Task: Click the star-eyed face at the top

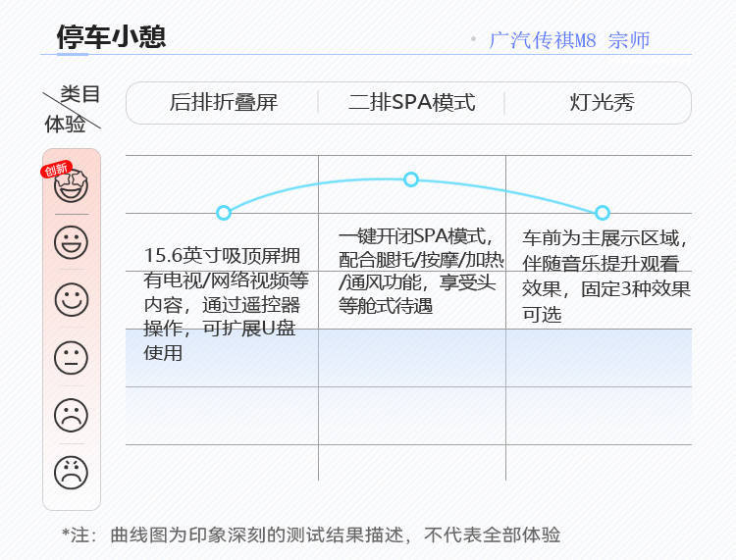Action: [72, 186]
